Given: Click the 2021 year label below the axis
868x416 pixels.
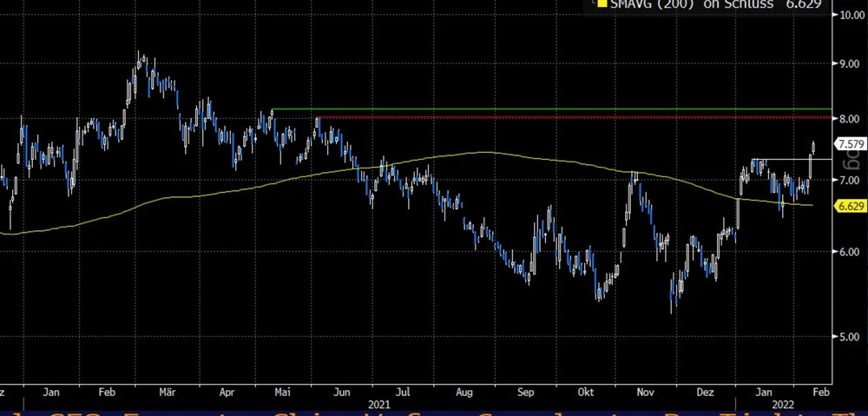Looking at the screenshot, I should (x=379, y=404).
